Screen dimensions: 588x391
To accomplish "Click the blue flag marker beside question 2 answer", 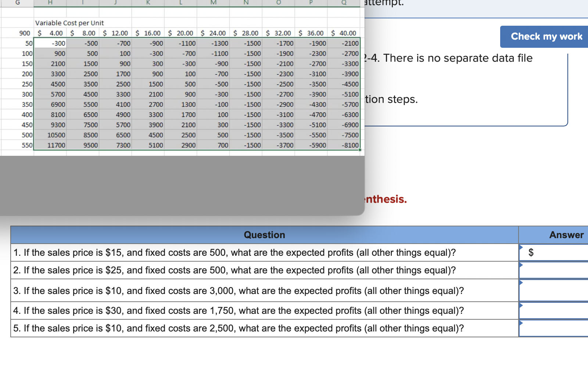I will coord(520,266).
